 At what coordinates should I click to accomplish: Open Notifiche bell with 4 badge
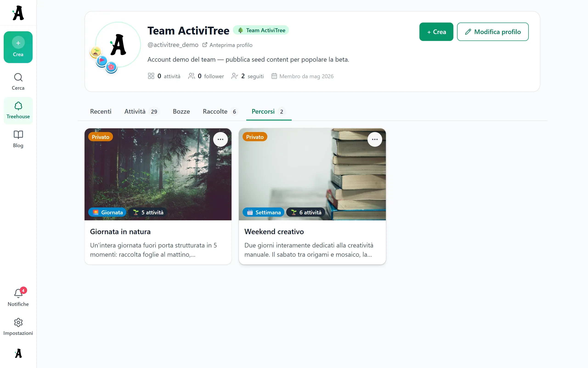tap(18, 297)
